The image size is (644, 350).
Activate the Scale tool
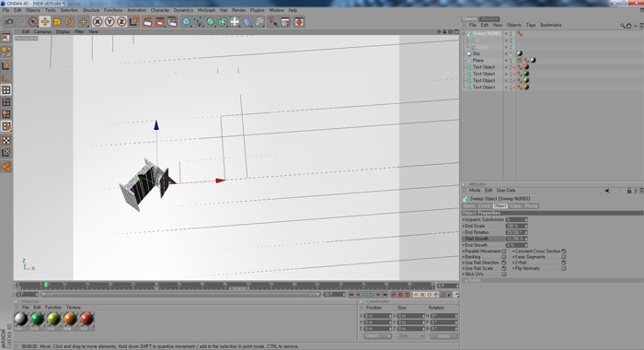pyautogui.click(x=57, y=22)
